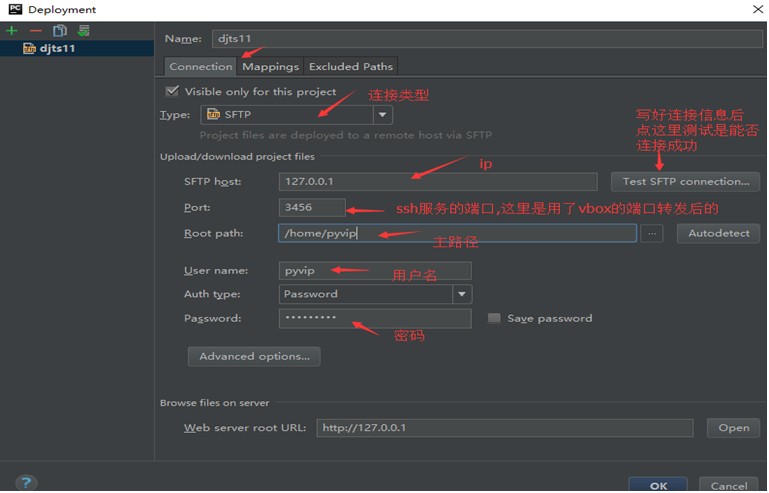Image resolution: width=769 pixels, height=493 pixels.
Task: Open the help question mark icon
Action: (26, 483)
